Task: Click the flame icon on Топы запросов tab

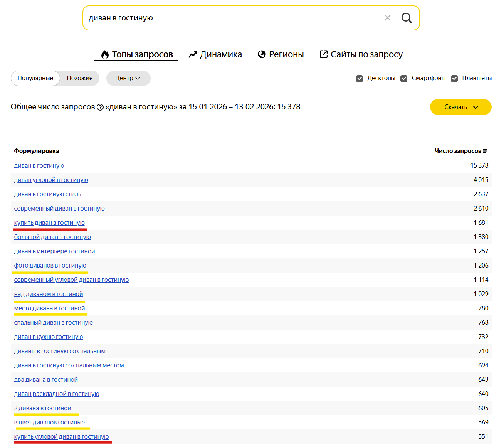Action: coord(104,54)
